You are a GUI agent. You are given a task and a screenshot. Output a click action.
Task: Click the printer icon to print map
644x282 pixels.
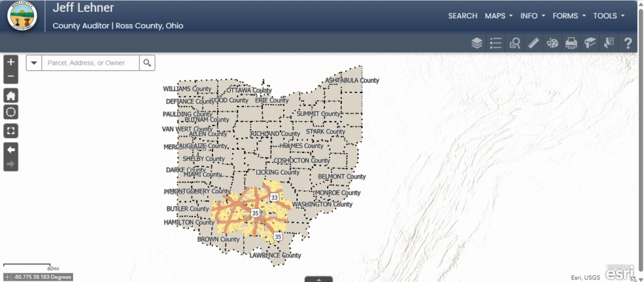(571, 43)
